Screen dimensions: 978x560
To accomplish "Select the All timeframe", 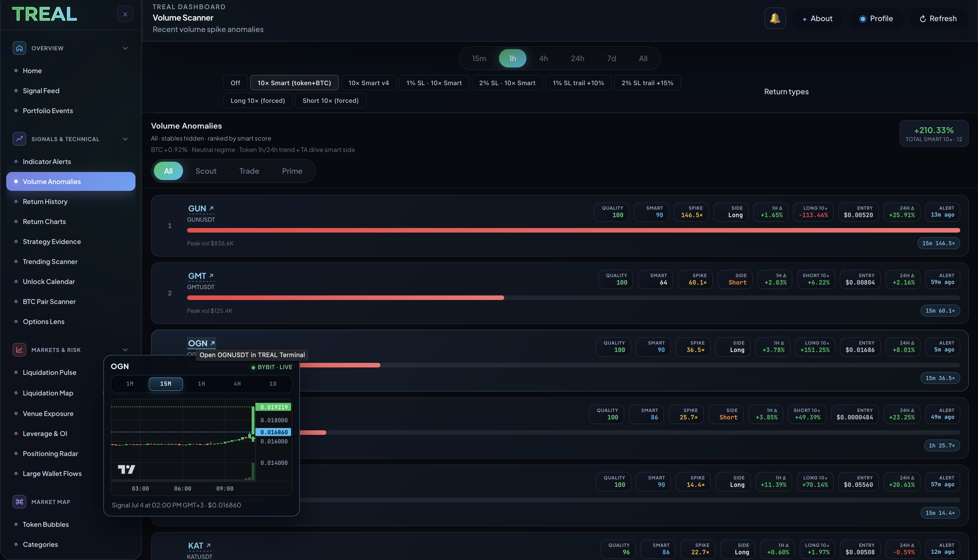I will 643,59.
